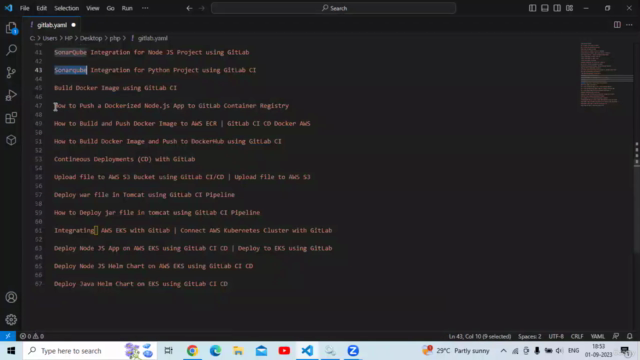This screenshot has height=360, width=640.
Task: Split the editor right
Action: 617,25
